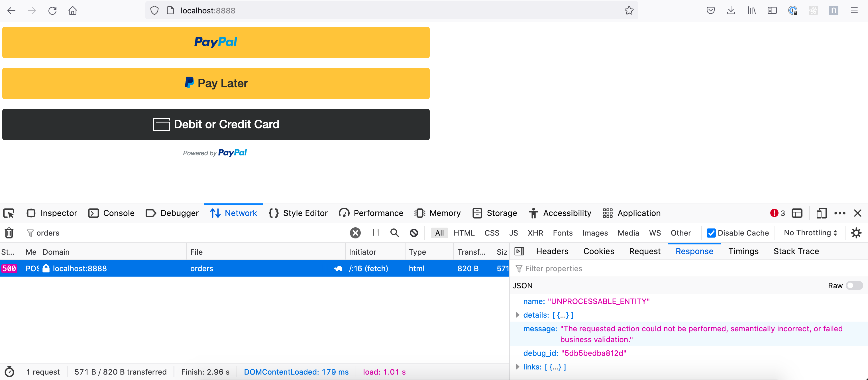Toggle split console icon
The image size is (868, 380).
coord(797,213)
